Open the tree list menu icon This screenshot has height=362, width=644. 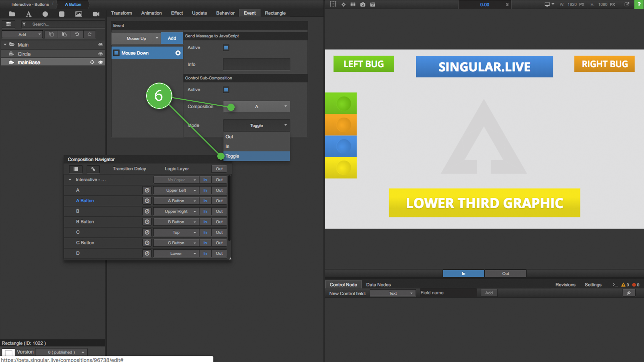pyautogui.click(x=9, y=24)
